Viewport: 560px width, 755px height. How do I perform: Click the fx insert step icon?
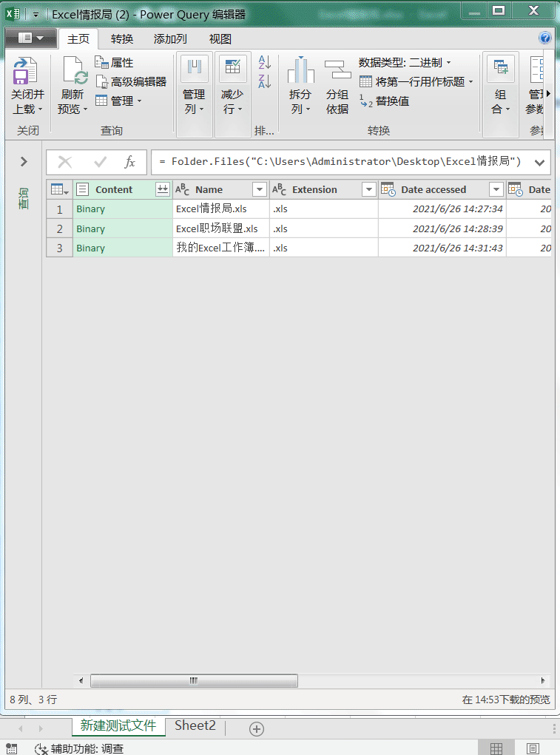pyautogui.click(x=129, y=162)
